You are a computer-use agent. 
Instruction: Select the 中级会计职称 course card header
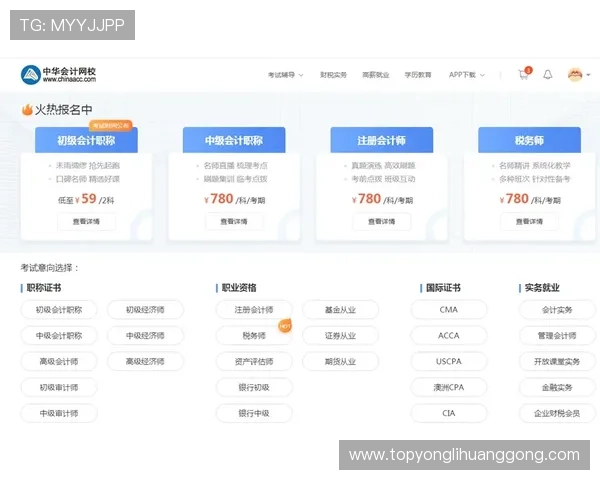coord(234,140)
